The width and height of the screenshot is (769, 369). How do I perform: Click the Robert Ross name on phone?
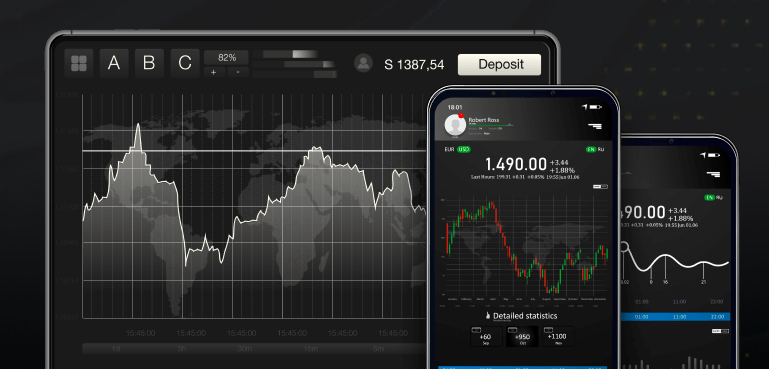(x=484, y=120)
